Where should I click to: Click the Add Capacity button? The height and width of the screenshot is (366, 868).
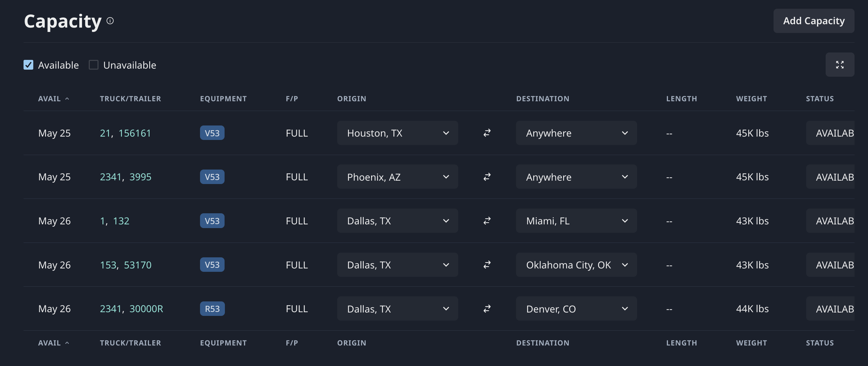coord(814,21)
